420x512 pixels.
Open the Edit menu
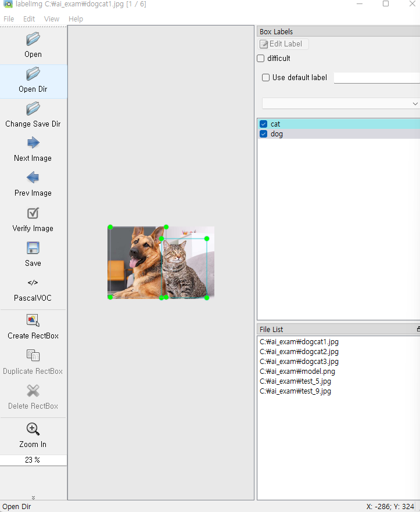pyautogui.click(x=29, y=19)
